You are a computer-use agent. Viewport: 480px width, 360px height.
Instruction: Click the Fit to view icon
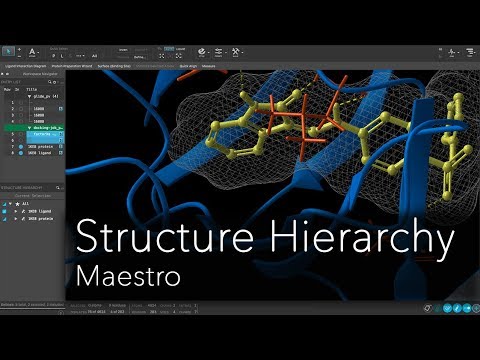click(162, 56)
